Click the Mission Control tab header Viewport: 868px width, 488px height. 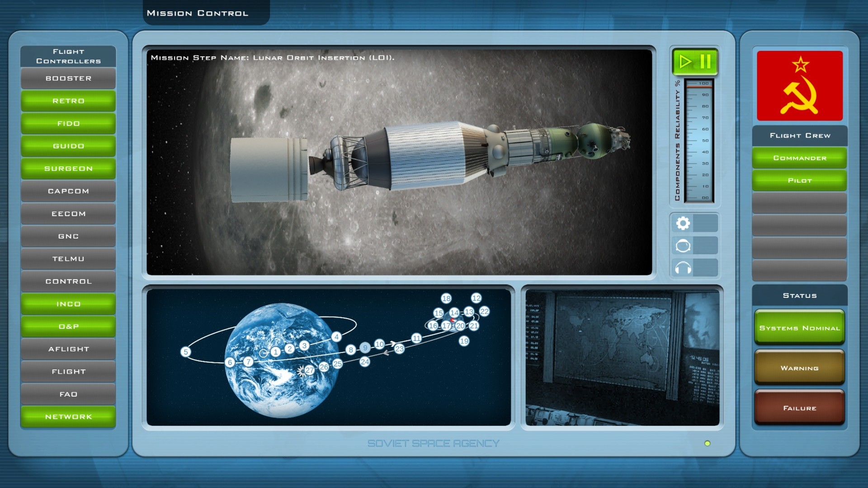[197, 13]
